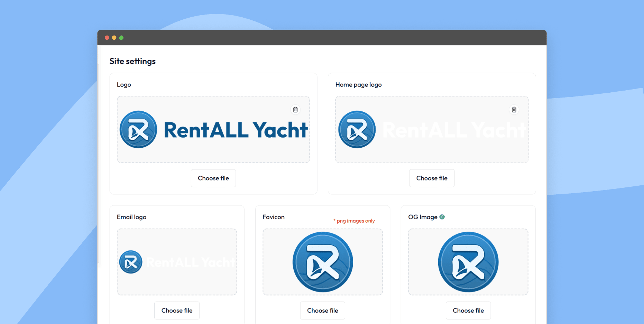Image resolution: width=644 pixels, height=324 pixels.
Task: Select the 'Logo' label in first card
Action: pyautogui.click(x=124, y=85)
